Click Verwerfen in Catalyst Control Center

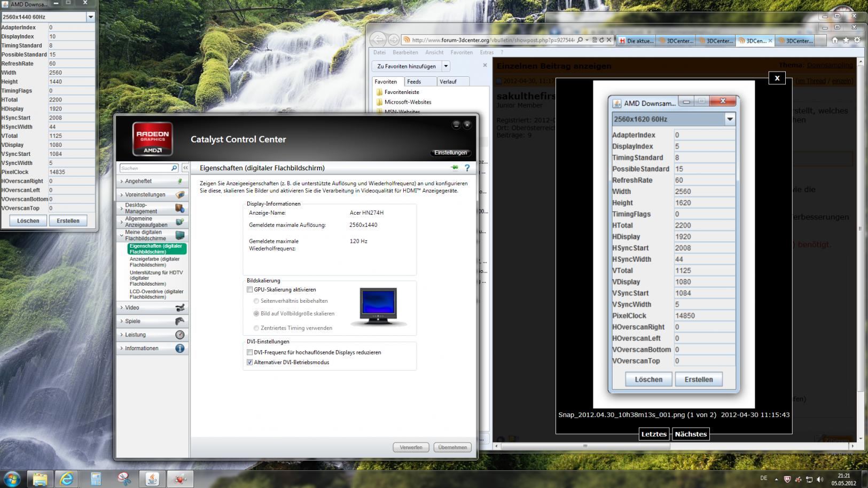(411, 447)
